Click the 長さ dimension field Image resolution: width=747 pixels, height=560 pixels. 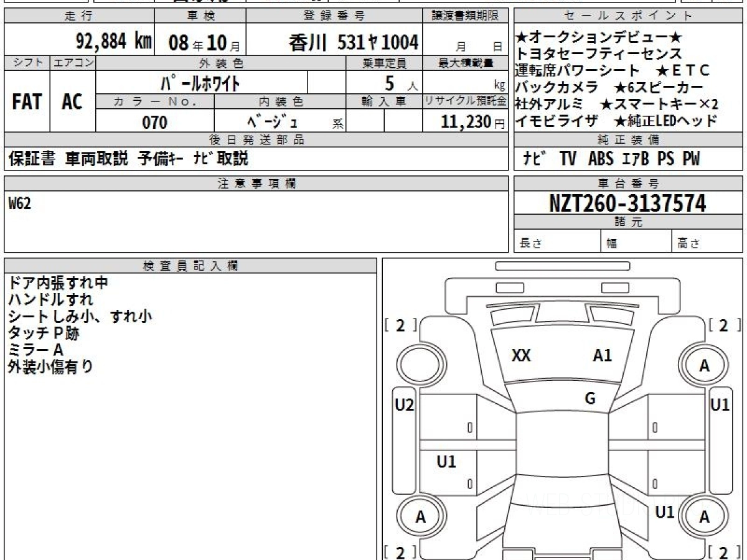557,242
